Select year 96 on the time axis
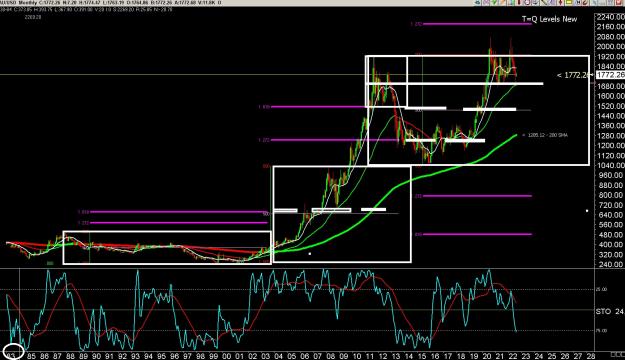 coord(174,356)
